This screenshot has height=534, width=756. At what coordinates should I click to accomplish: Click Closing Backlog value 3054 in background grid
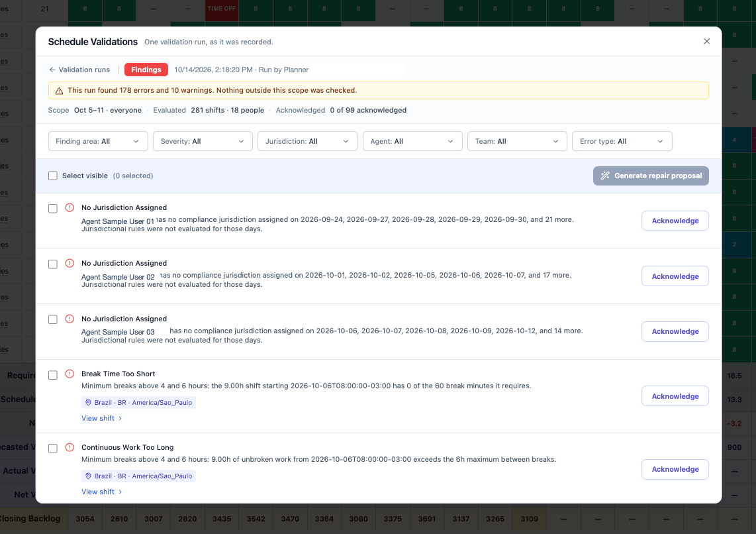(85, 519)
